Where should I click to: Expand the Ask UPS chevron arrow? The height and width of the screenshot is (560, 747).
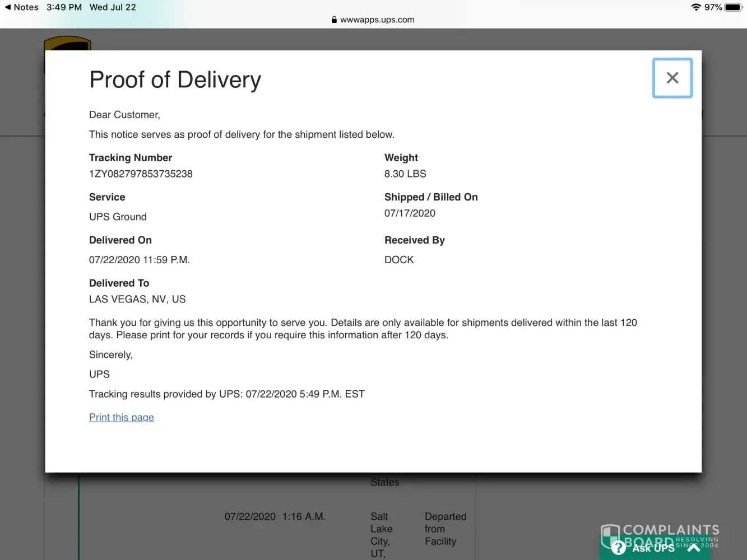694,548
